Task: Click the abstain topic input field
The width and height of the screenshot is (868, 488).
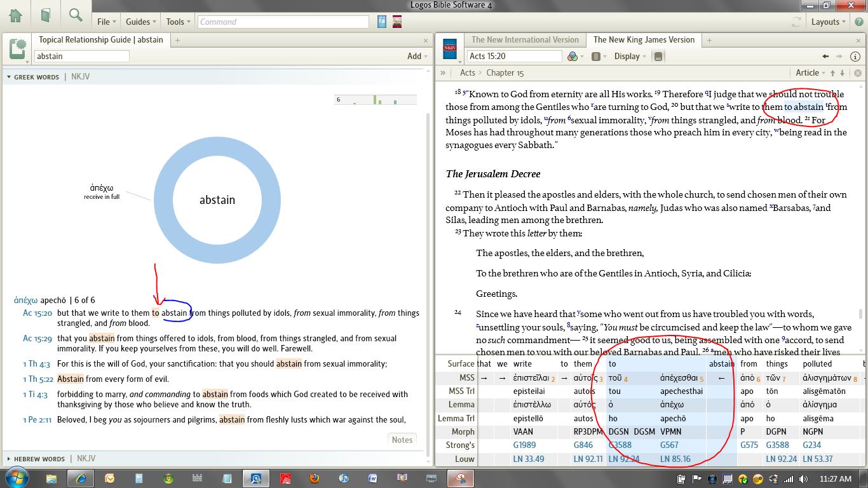Action: coord(81,56)
